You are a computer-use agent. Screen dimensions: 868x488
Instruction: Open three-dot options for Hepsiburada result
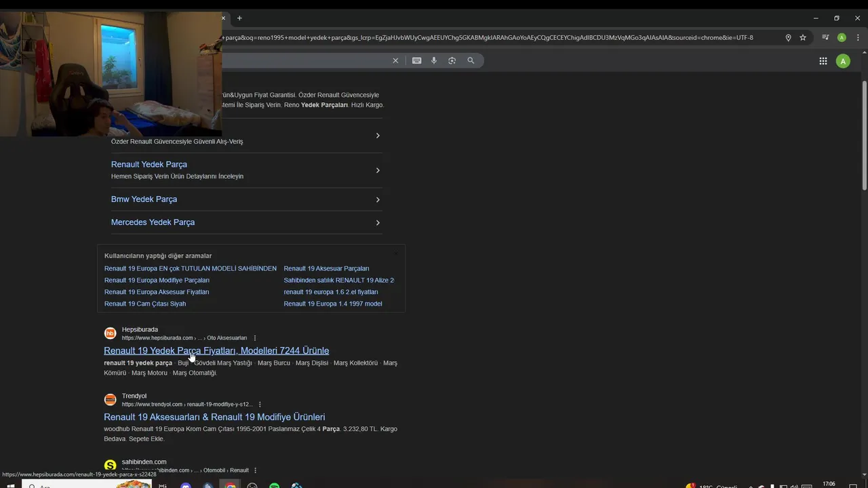[255, 338]
